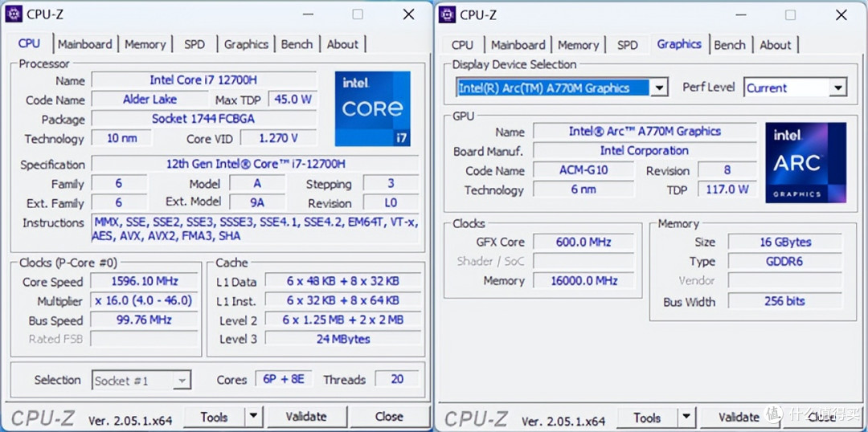
Task: Click the GFX Core clock value 600.0 MHz
Action: pos(583,242)
